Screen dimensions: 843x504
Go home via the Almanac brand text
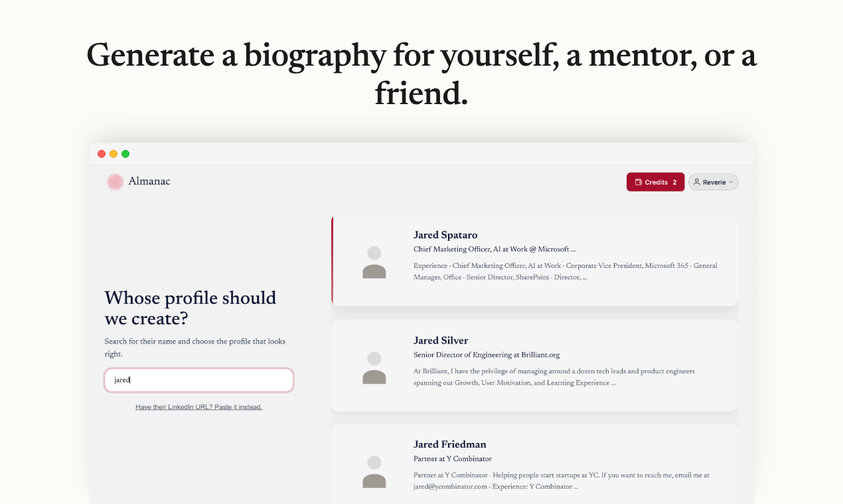(x=149, y=181)
